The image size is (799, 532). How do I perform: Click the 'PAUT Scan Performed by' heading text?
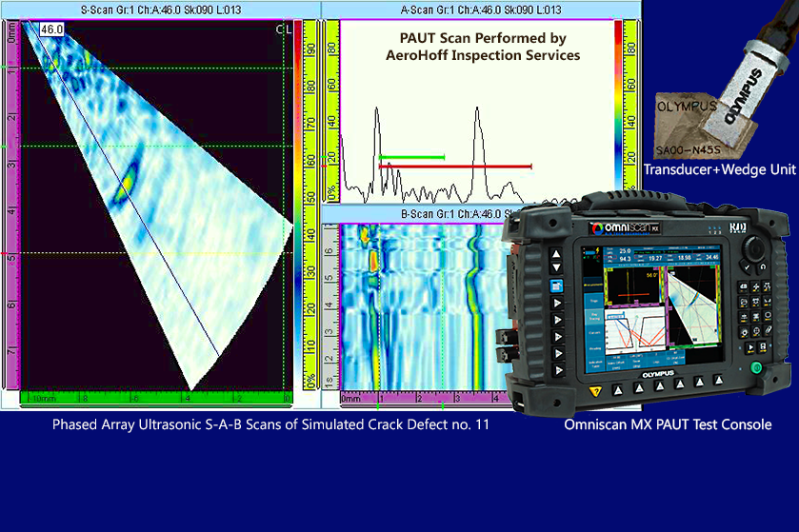[483, 38]
